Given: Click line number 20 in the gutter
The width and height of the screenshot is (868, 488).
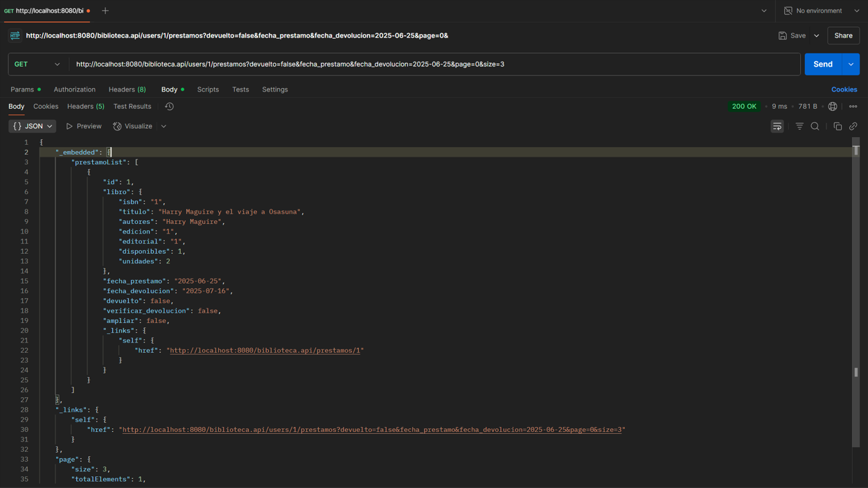Looking at the screenshot, I should (24, 331).
